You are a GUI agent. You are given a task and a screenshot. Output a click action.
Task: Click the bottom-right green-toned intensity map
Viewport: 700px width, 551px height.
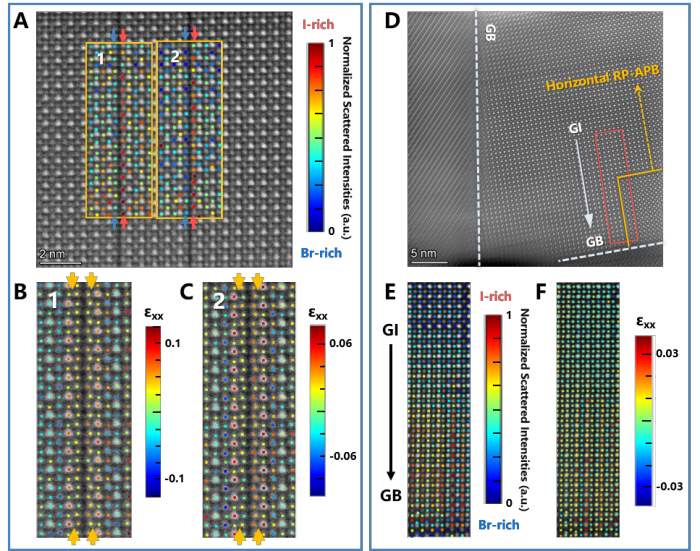(x=588, y=408)
